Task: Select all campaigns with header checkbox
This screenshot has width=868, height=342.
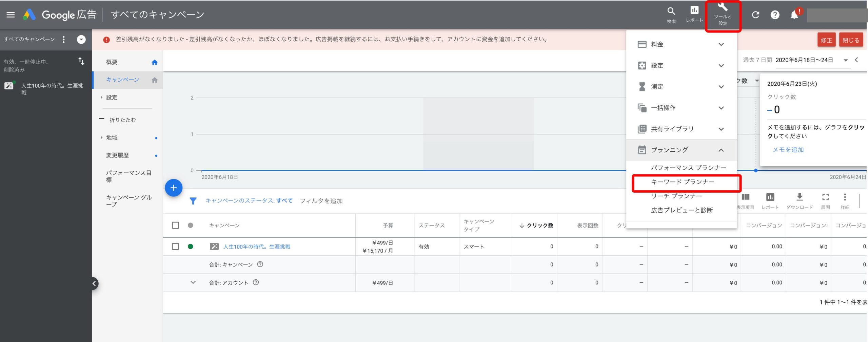Action: [x=175, y=226]
